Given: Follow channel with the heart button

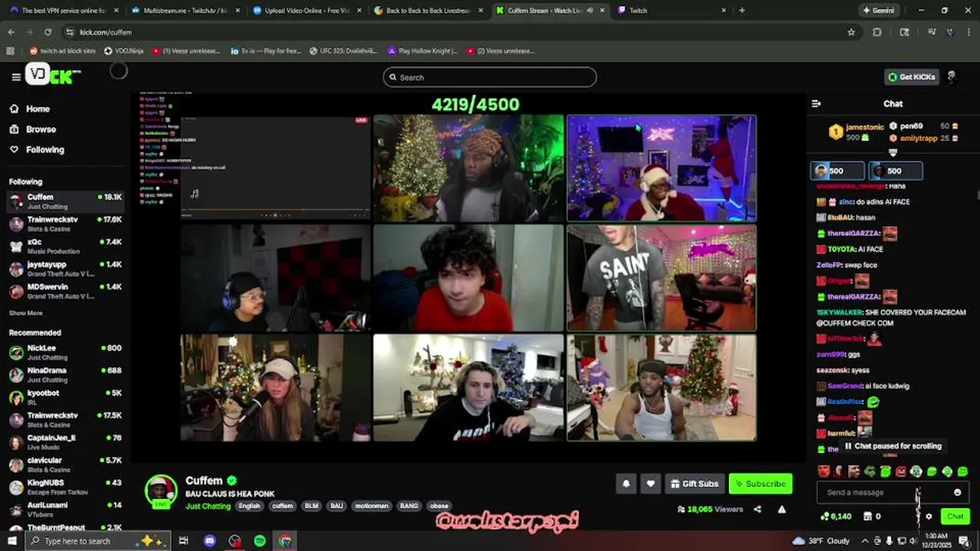Looking at the screenshot, I should tap(651, 484).
